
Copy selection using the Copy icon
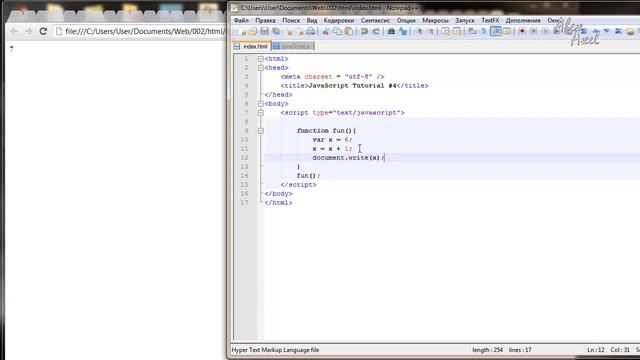tap(337, 31)
